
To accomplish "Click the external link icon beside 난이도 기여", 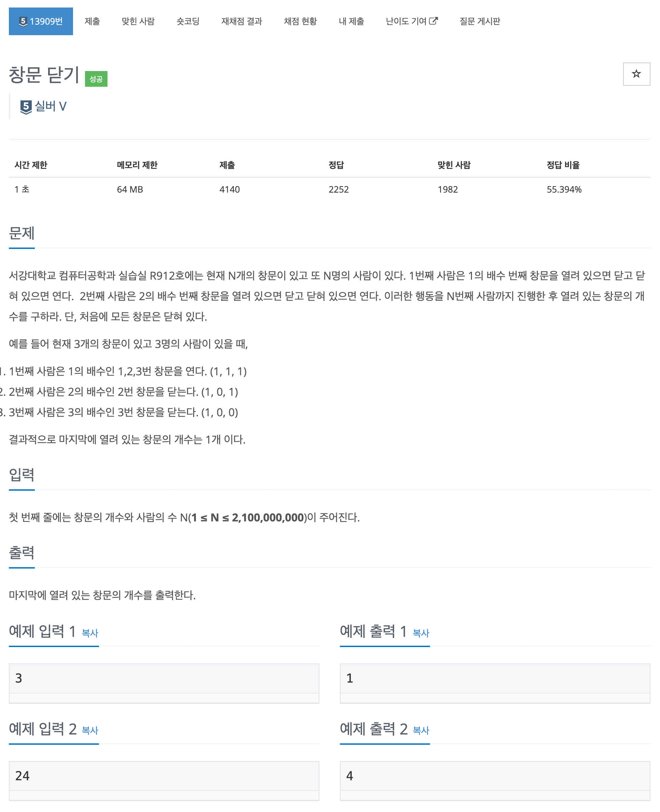I will [x=433, y=21].
